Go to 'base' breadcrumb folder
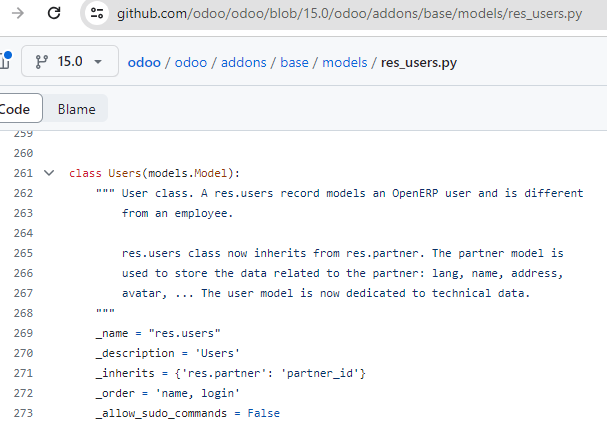 click(294, 62)
